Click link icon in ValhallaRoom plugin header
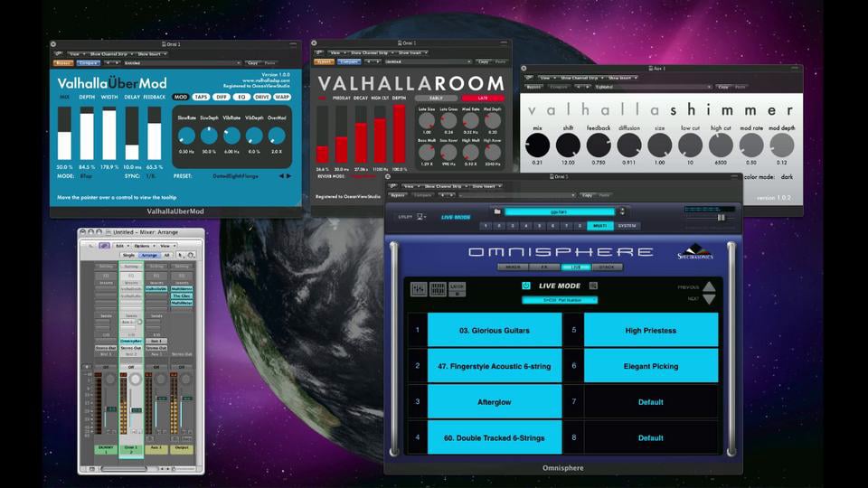Screen dimensions: 868x488 pyautogui.click(x=319, y=53)
